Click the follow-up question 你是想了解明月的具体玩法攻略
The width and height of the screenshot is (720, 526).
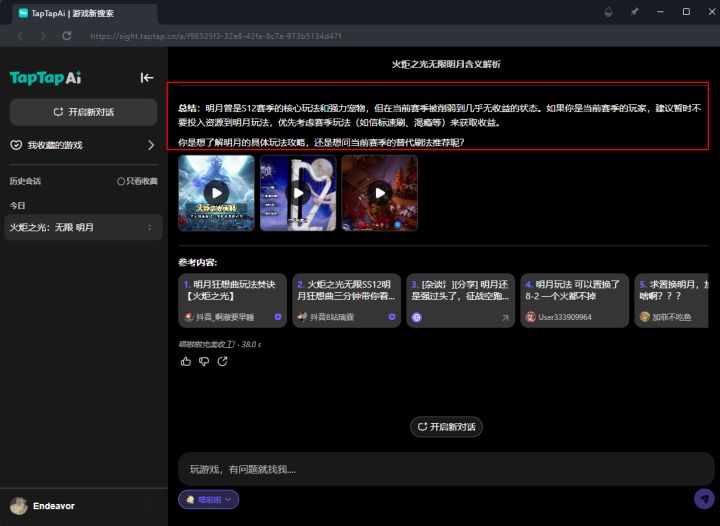pos(321,142)
